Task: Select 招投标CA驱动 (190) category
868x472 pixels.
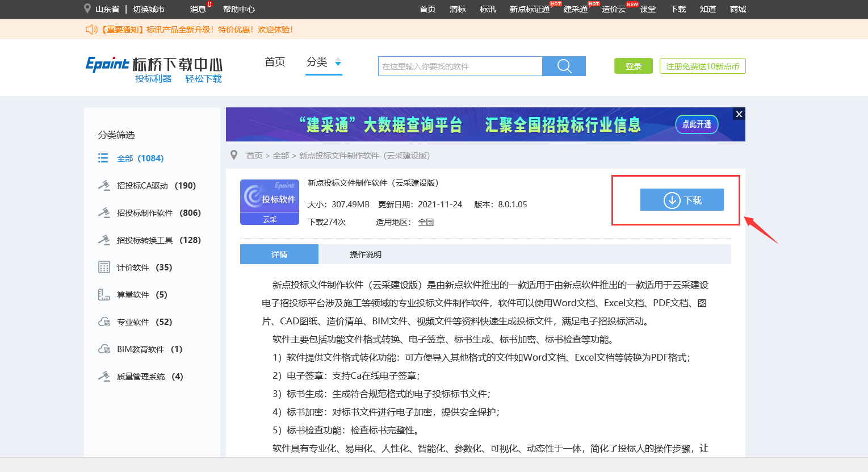Action: (156, 185)
